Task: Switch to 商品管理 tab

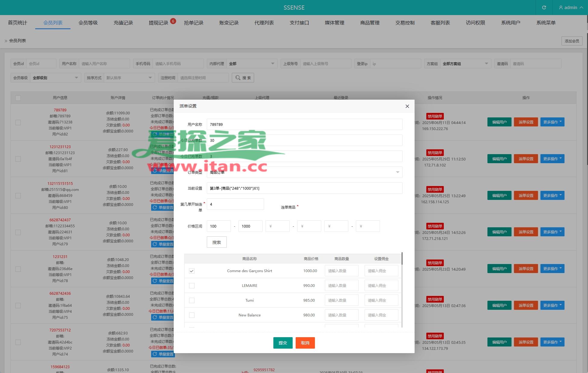Action: click(x=370, y=23)
